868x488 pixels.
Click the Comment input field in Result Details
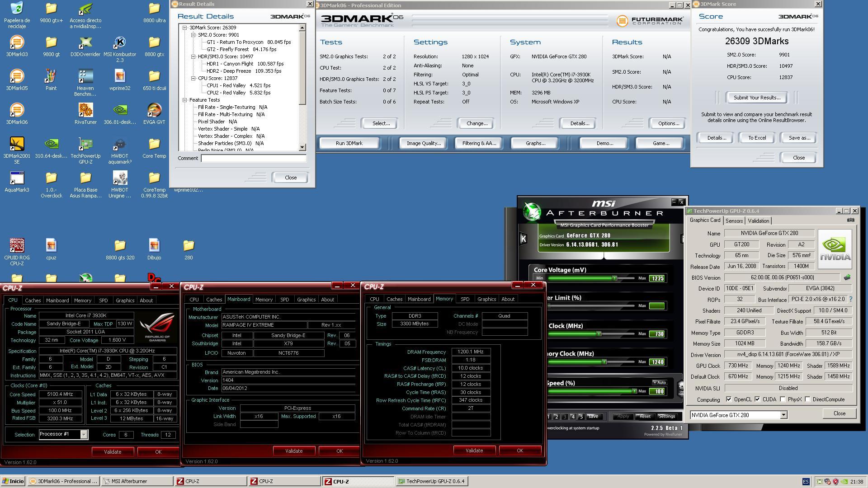254,158
